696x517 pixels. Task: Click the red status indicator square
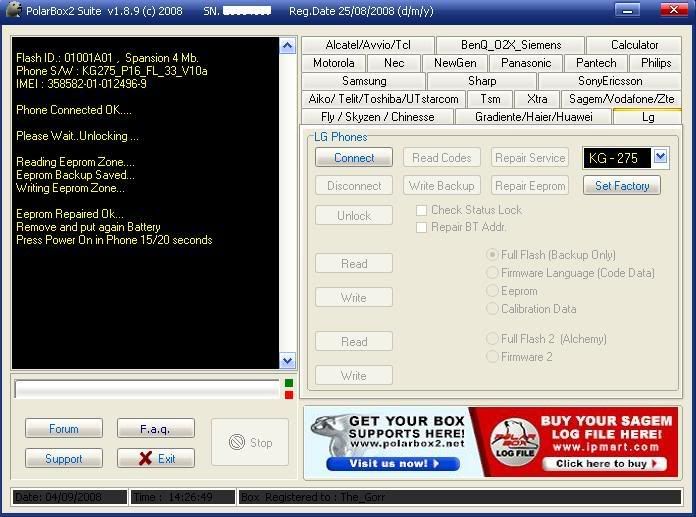(289, 395)
